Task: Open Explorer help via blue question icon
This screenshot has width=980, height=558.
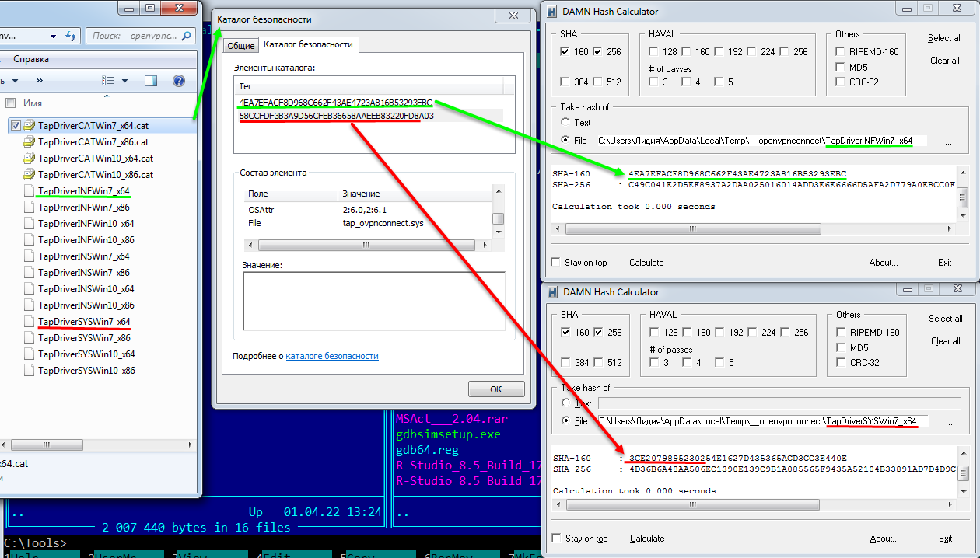Action: coord(178,81)
